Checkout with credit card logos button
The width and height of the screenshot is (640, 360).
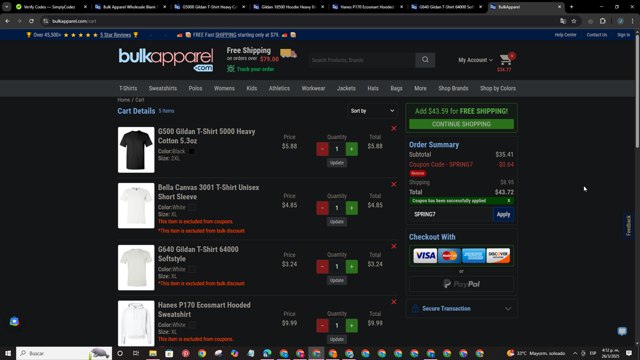tap(461, 256)
